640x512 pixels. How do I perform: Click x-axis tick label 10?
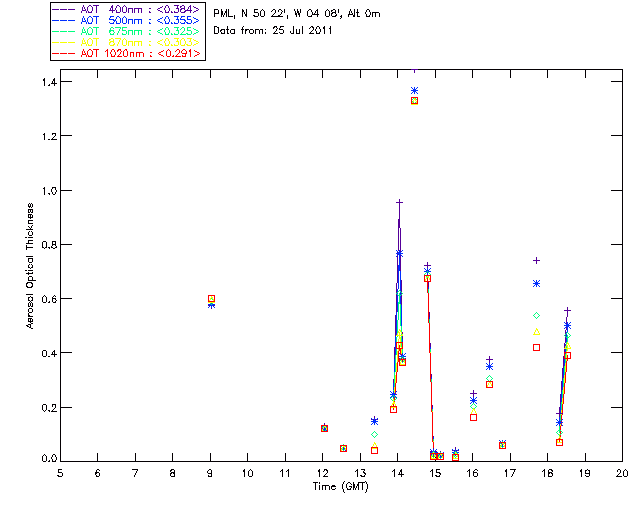point(247,473)
